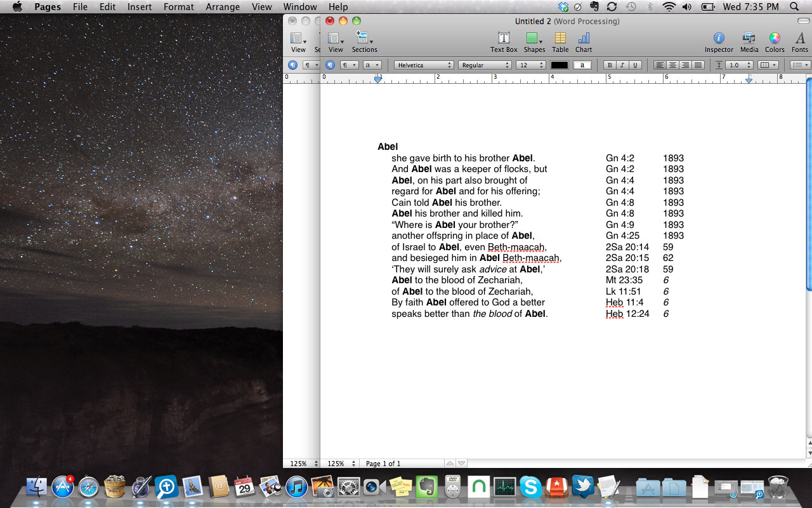Open iTunes from the Dock

coord(296,487)
